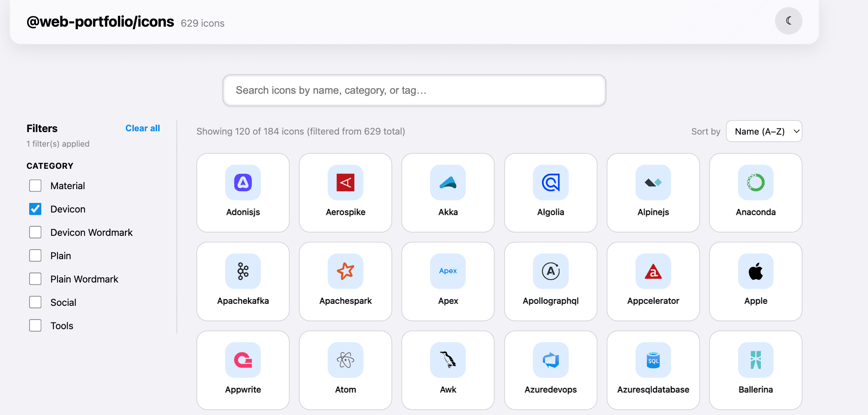Check the Devicon Wordmark filter
This screenshot has height=415, width=868.
35,232
